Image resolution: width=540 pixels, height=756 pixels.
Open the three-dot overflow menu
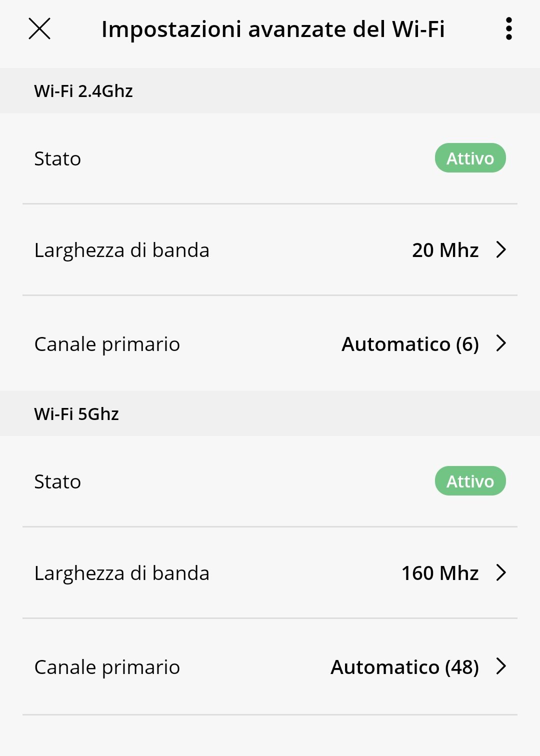click(508, 28)
